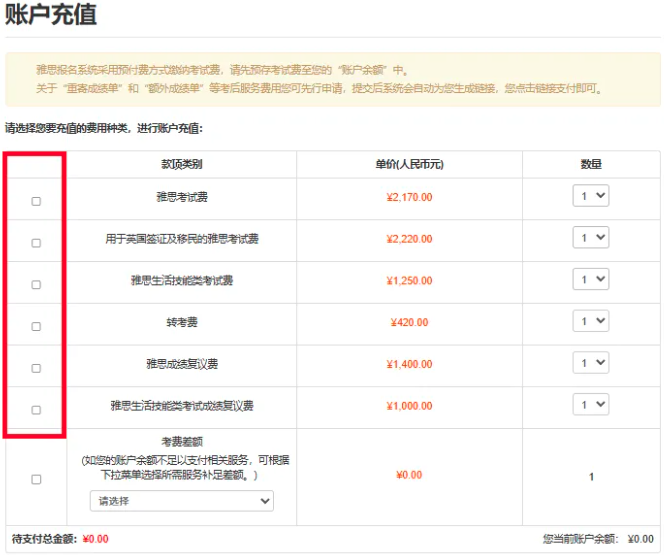Screen dimensions: 664x555
Task: Click the price ¥1,250.00
Action: point(409,281)
